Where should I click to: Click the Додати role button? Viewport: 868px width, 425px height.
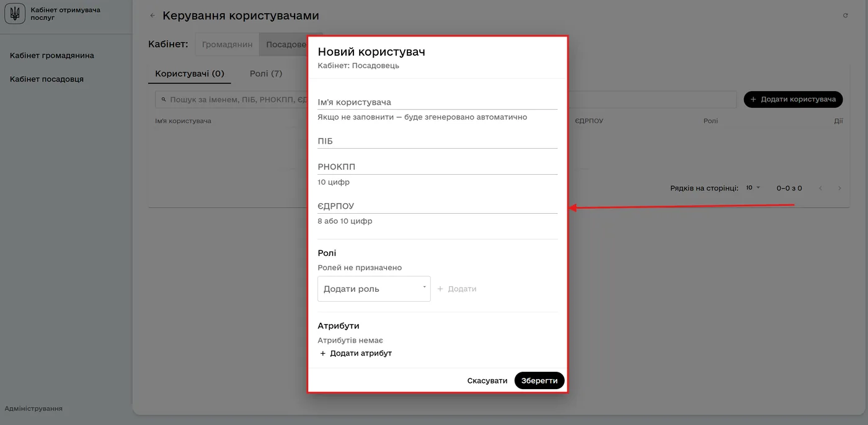(x=457, y=289)
